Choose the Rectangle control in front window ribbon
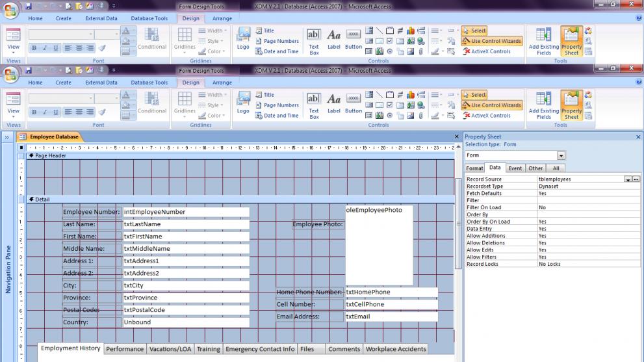Viewport: 644px width, 362px height. (380, 105)
